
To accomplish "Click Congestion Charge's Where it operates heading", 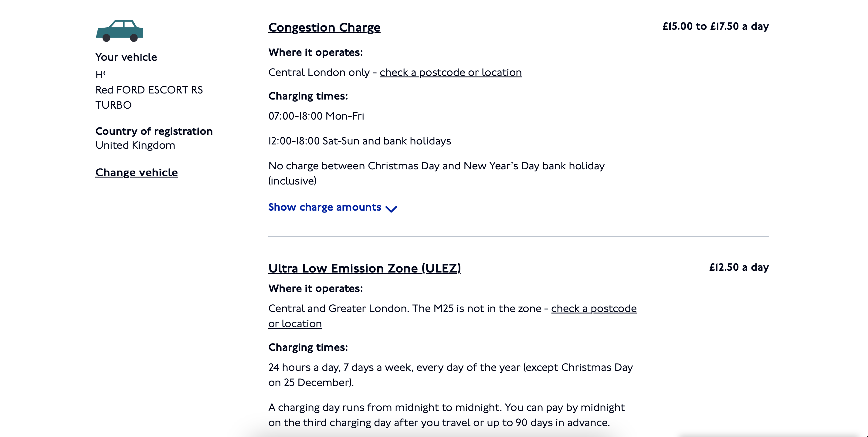I will click(x=315, y=53).
